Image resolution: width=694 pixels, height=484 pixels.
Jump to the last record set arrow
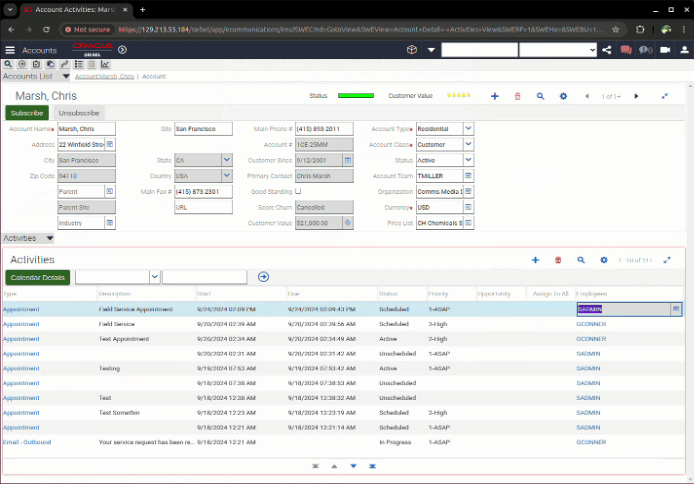click(x=372, y=466)
